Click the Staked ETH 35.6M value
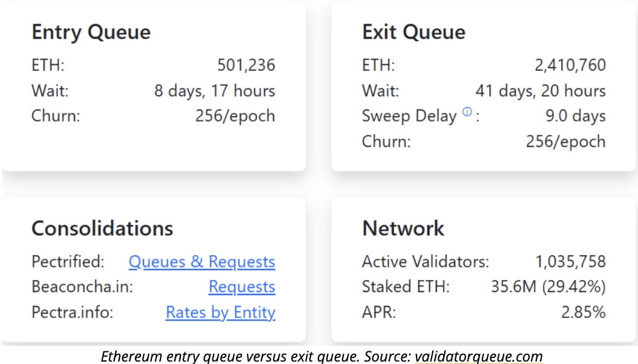 tap(548, 287)
